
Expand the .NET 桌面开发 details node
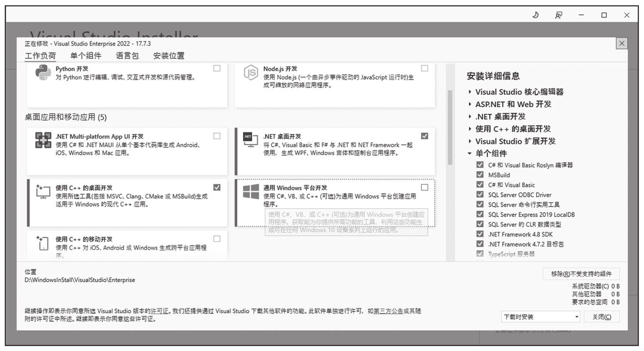click(470, 117)
